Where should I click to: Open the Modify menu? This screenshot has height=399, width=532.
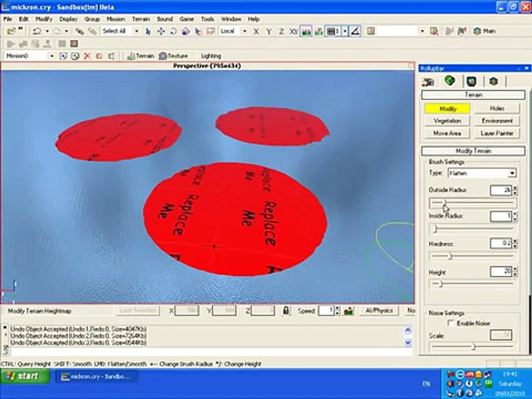pyautogui.click(x=44, y=19)
